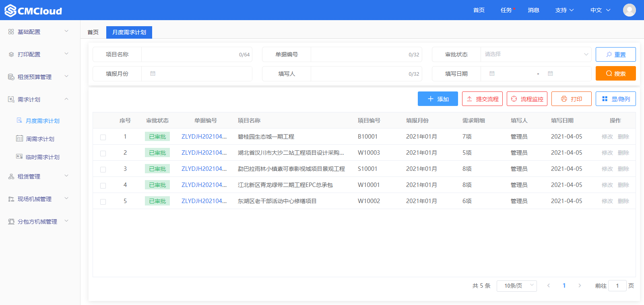Click the 提交流程 button

pos(483,99)
